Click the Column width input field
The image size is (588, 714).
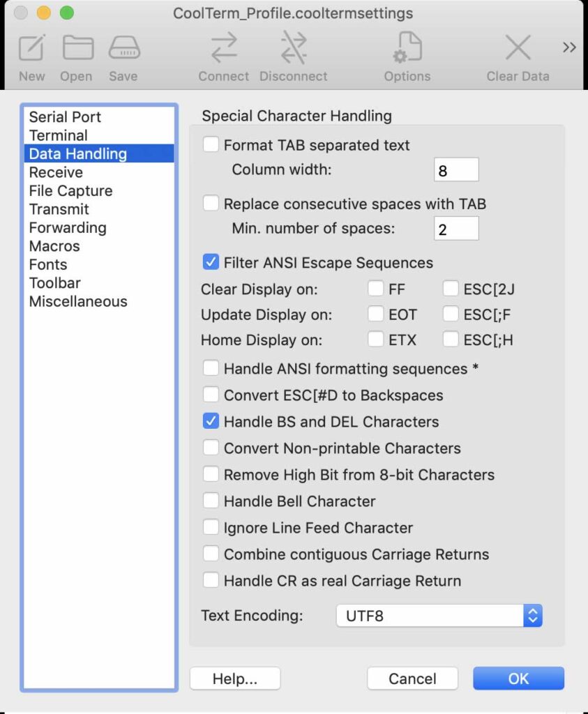click(456, 169)
